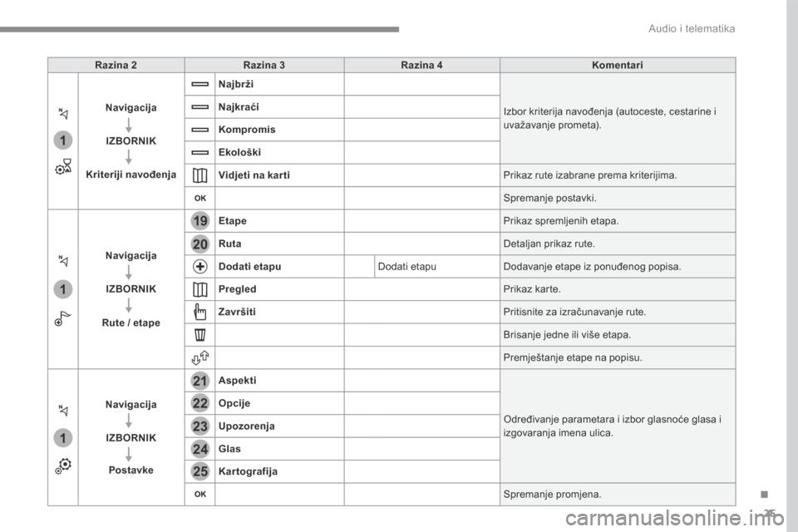Click the compass icon in Postavke section
Screen dimensions: 798x532
(63, 410)
